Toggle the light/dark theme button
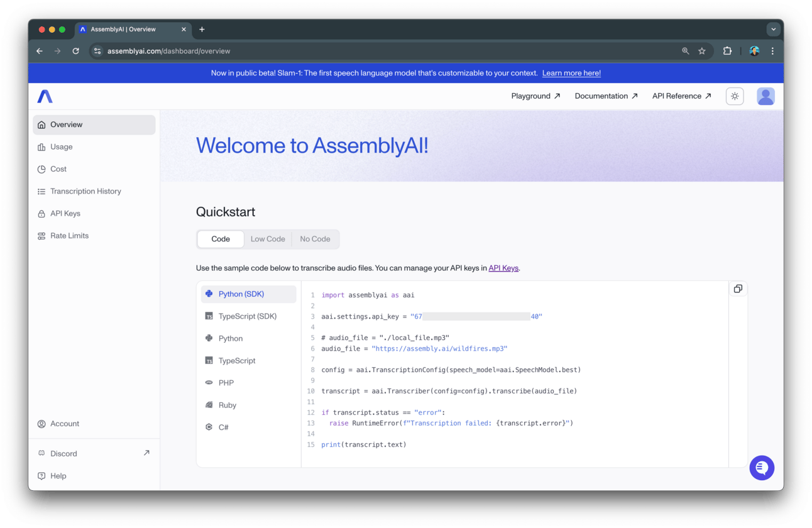This screenshot has height=528, width=812. tap(735, 96)
